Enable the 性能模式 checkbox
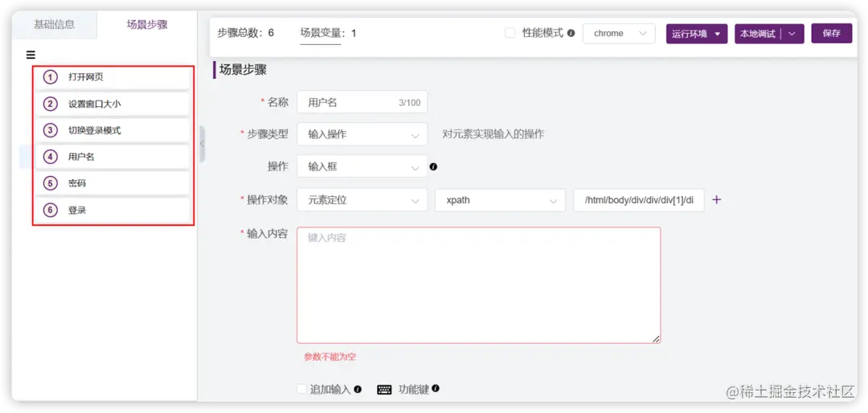Image resolution: width=868 pixels, height=413 pixels. (510, 33)
